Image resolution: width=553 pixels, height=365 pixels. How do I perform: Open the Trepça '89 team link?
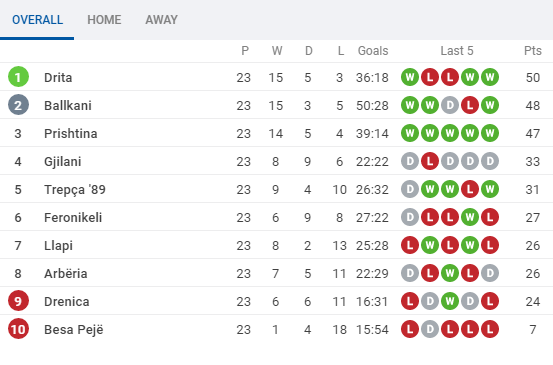pos(75,189)
